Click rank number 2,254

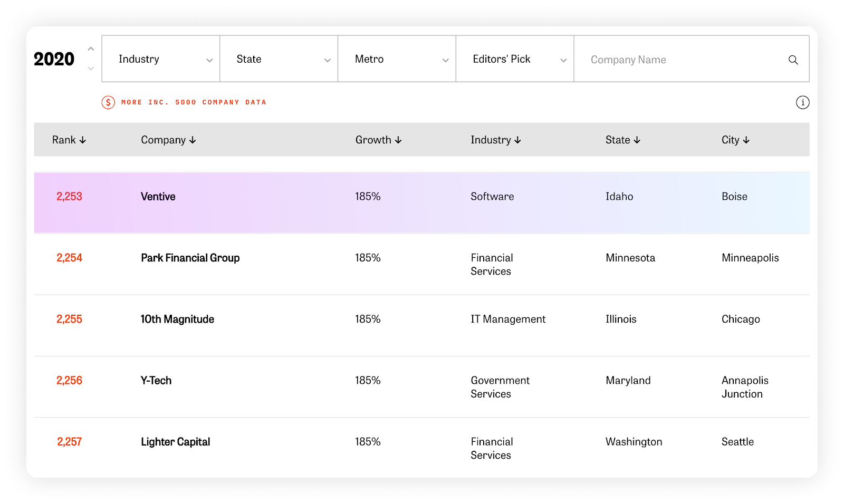pos(69,258)
